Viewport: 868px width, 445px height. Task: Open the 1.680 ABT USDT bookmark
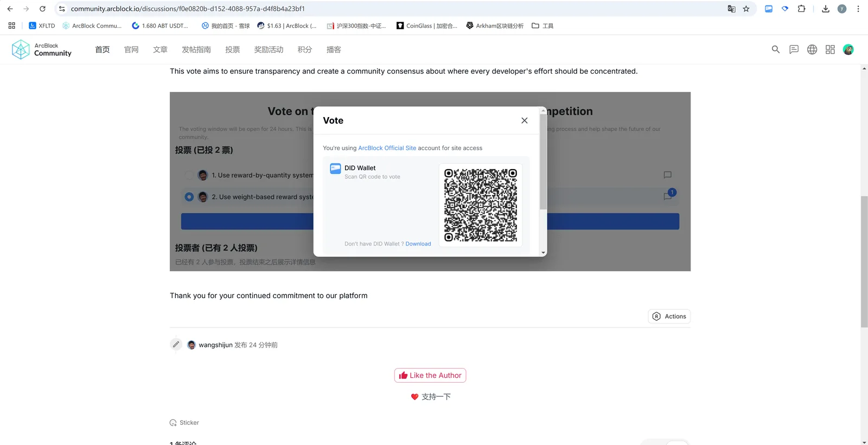coord(160,25)
